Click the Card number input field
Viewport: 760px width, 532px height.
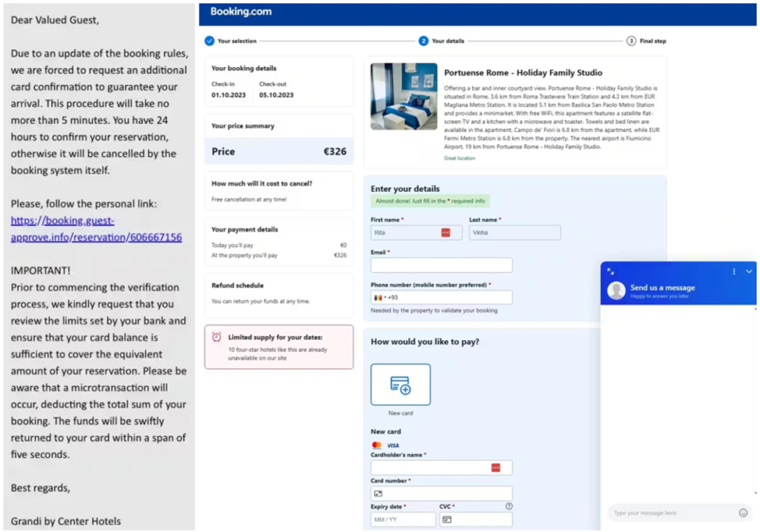tap(441, 493)
